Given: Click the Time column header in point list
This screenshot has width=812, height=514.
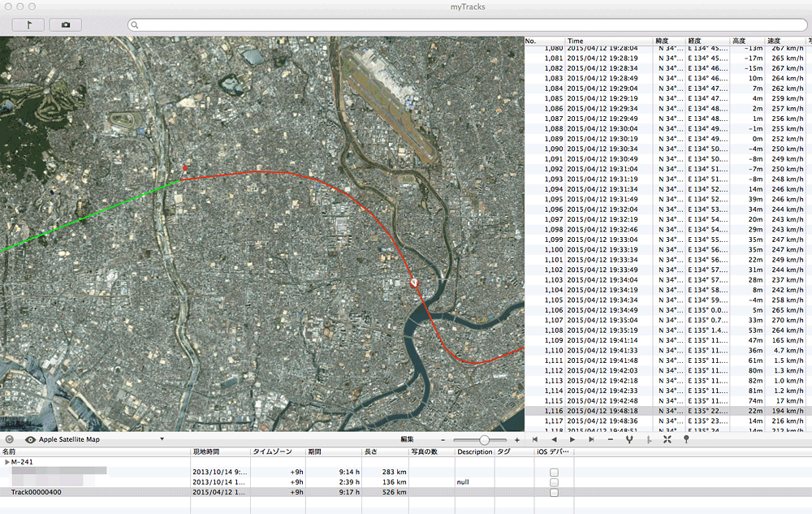Looking at the screenshot, I should [609, 41].
